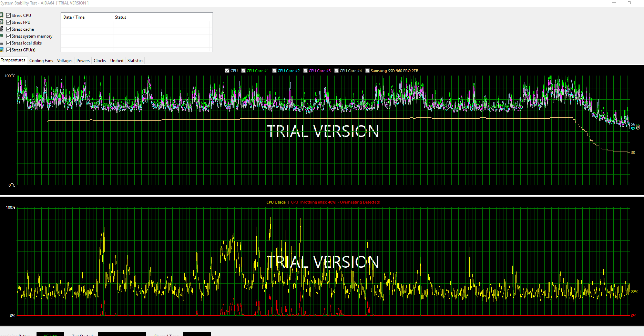Toggle the Stress GPU(s) checkbox
644x336 pixels.
tap(9, 50)
